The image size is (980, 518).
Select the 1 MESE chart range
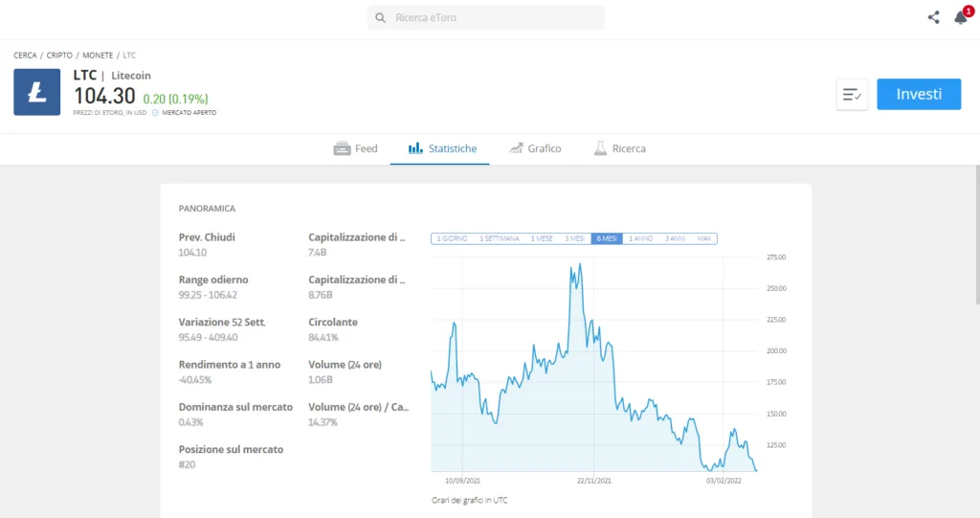coord(542,238)
